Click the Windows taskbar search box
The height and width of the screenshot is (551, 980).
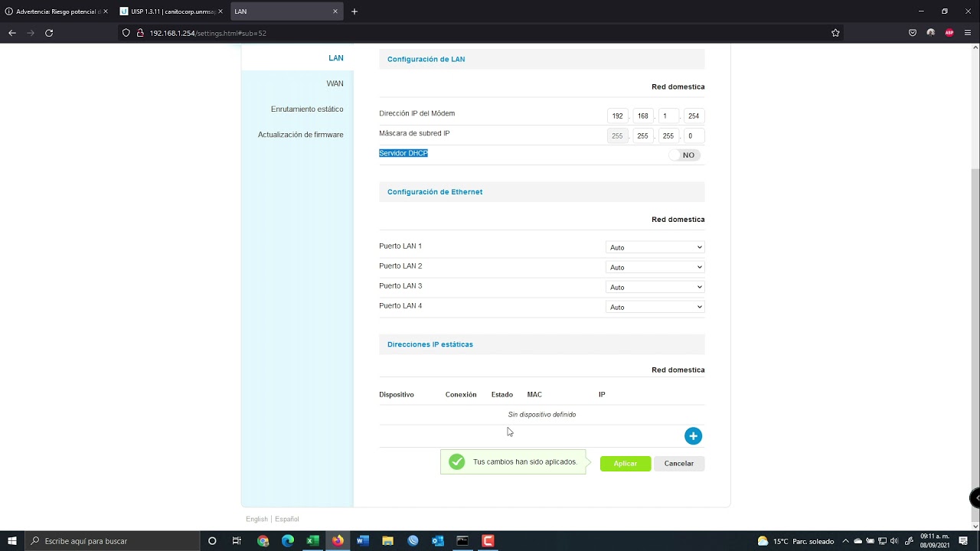113,541
